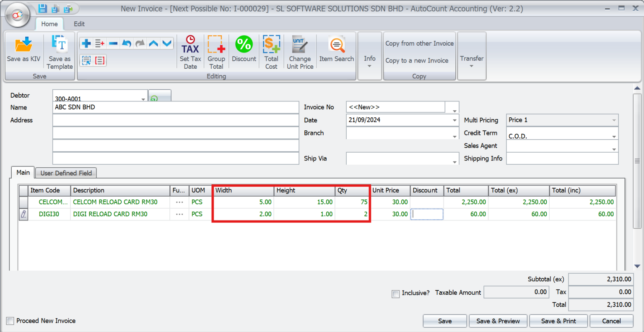Click the first save icon in quick access bar
Image resolution: width=644 pixels, height=332 pixels.
tap(42, 8)
